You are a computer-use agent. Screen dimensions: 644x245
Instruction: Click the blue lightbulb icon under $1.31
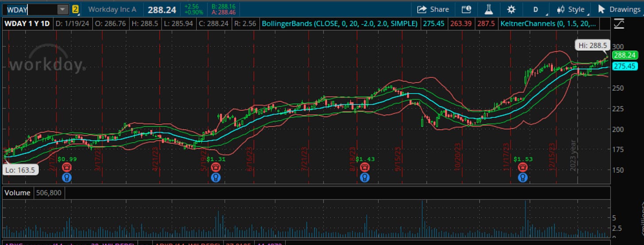[x=216, y=177]
